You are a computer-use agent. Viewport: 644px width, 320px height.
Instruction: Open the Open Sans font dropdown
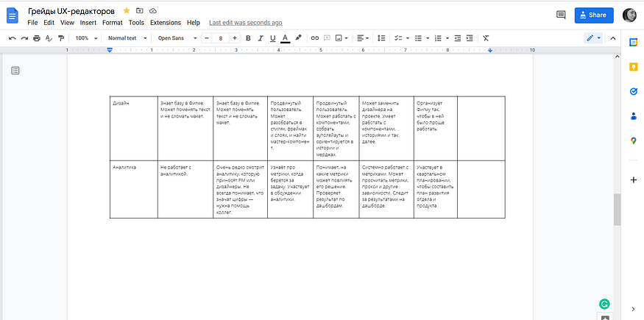(x=177, y=38)
